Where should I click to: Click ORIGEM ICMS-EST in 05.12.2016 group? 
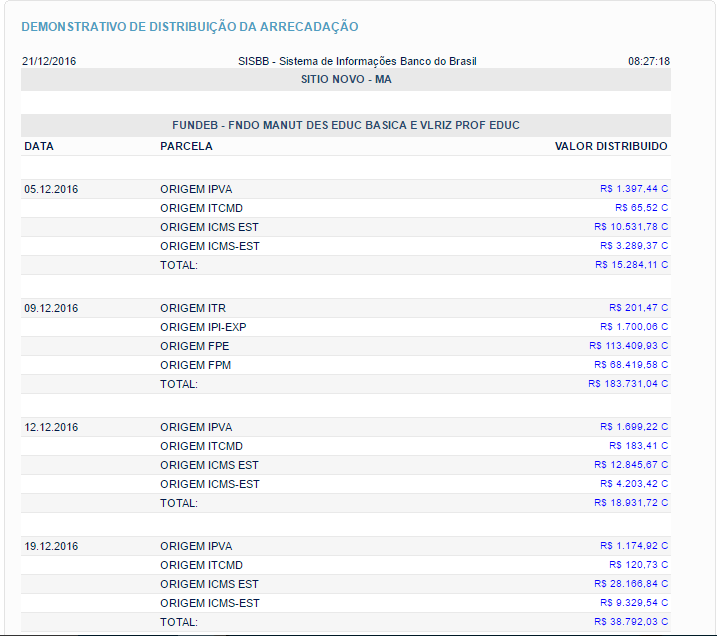pyautogui.click(x=210, y=246)
